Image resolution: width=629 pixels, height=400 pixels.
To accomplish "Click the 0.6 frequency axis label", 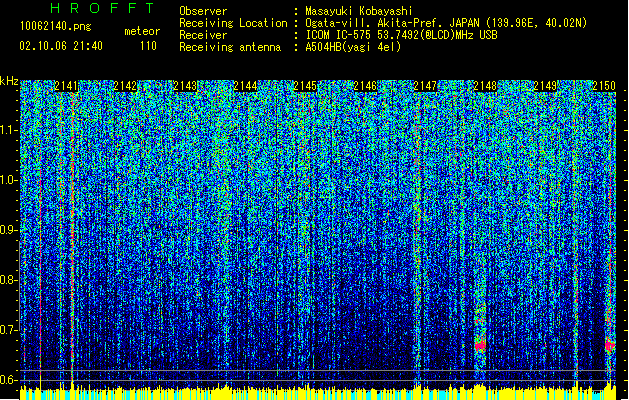I will pyautogui.click(x=9, y=380).
